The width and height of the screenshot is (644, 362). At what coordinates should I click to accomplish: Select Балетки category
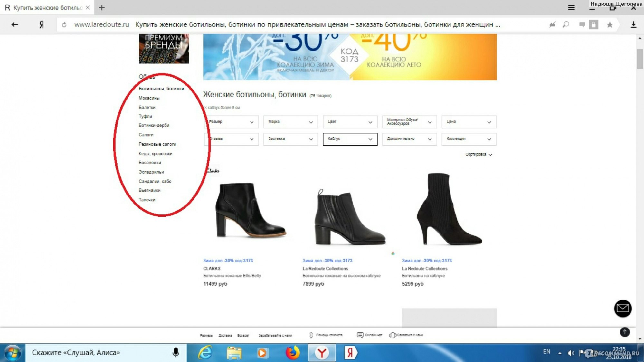[147, 107]
